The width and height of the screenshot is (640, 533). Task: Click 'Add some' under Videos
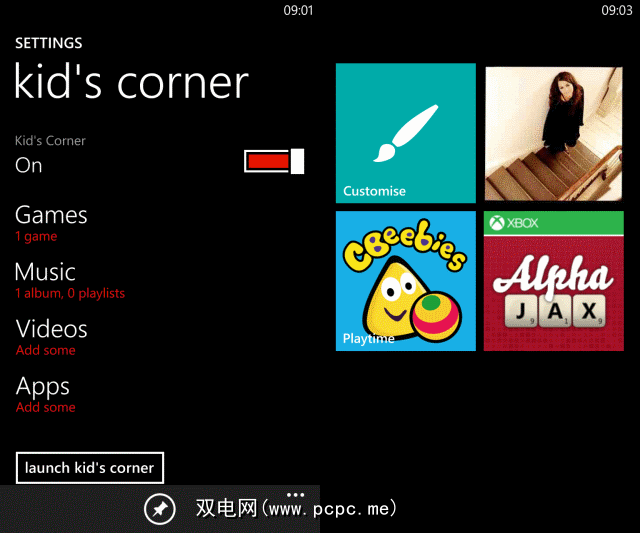[46, 350]
